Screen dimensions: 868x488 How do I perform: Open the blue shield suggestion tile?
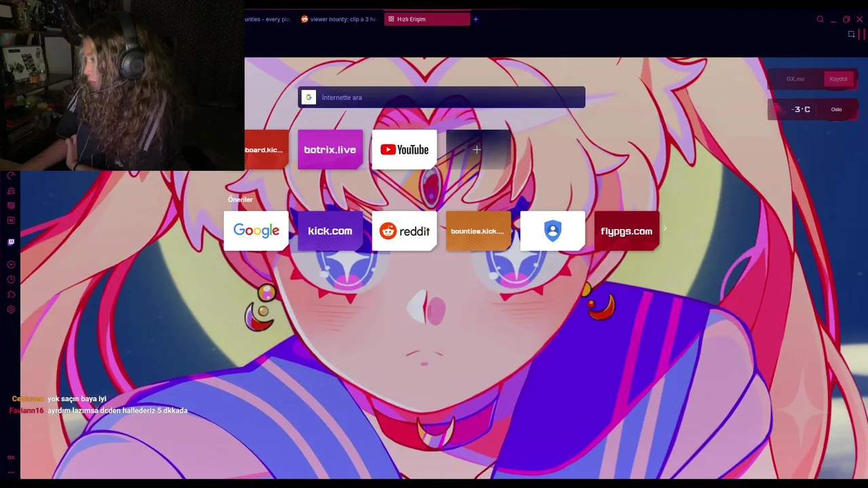pyautogui.click(x=553, y=230)
